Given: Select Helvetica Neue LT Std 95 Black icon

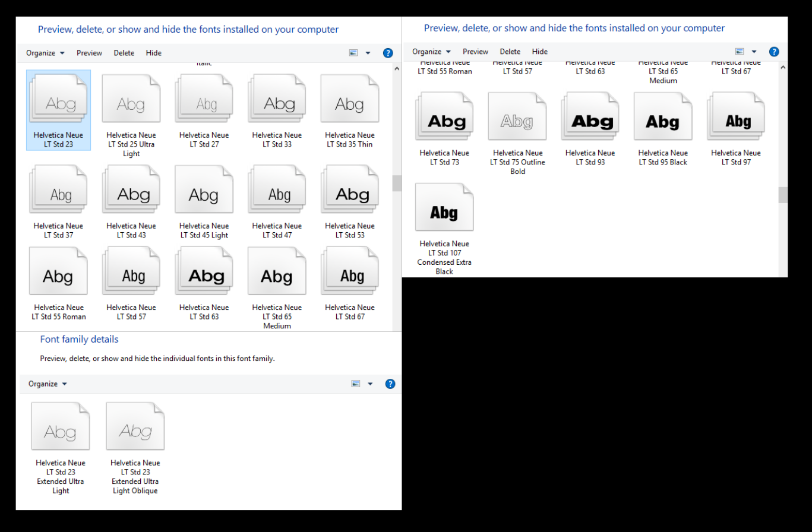Looking at the screenshot, I should (663, 116).
